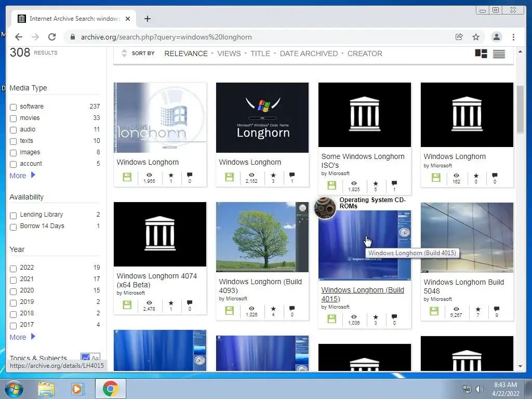Image resolution: width=532 pixels, height=399 pixels.
Task: Share this page via address bar icon
Action: 459,37
